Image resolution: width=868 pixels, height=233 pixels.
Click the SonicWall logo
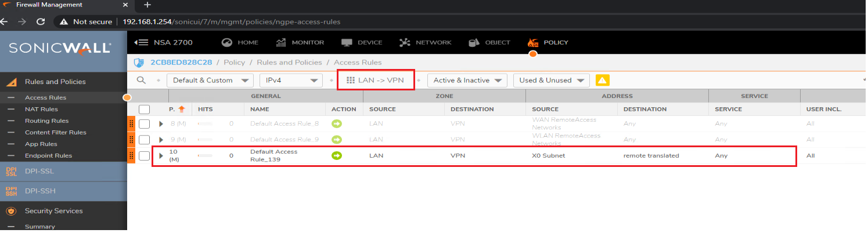click(x=60, y=49)
